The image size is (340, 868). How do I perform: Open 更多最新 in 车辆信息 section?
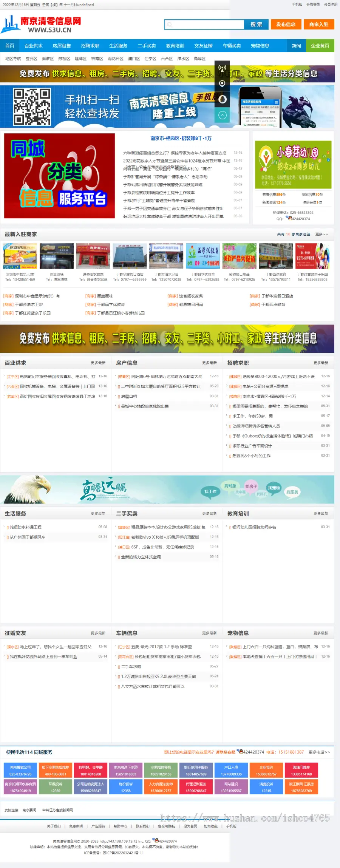click(210, 633)
